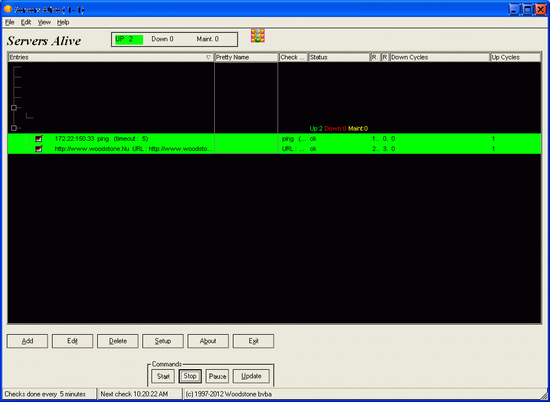The image size is (550, 402).
Task: Click the Pretty Name column header
Action: pyautogui.click(x=246, y=57)
